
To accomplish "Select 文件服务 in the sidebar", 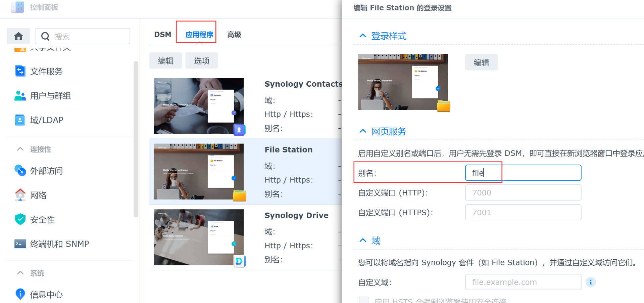I will click(46, 71).
